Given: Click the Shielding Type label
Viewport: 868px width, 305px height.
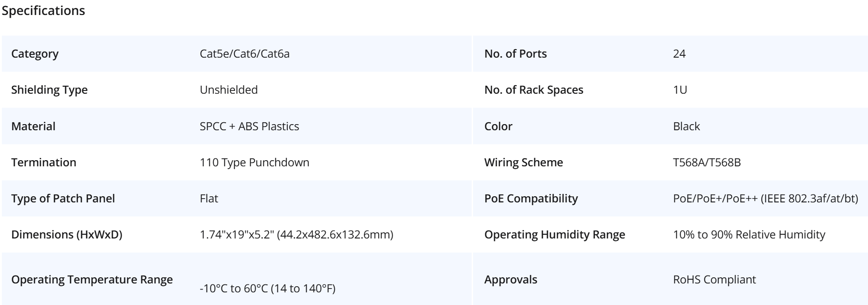Looking at the screenshot, I should tap(49, 90).
